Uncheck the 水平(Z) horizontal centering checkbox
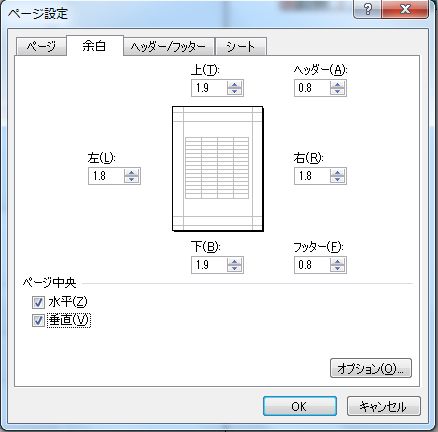The width and height of the screenshot is (438, 432). [38, 302]
